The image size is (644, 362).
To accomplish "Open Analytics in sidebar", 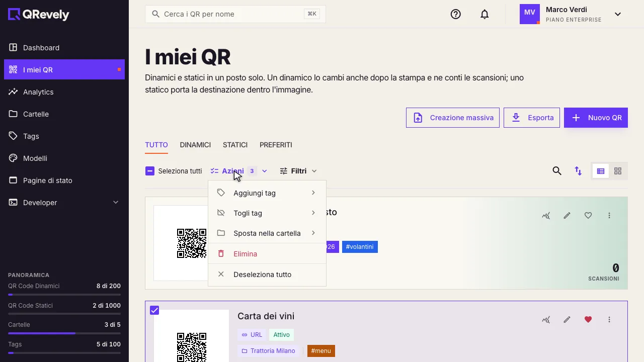I will (64, 92).
